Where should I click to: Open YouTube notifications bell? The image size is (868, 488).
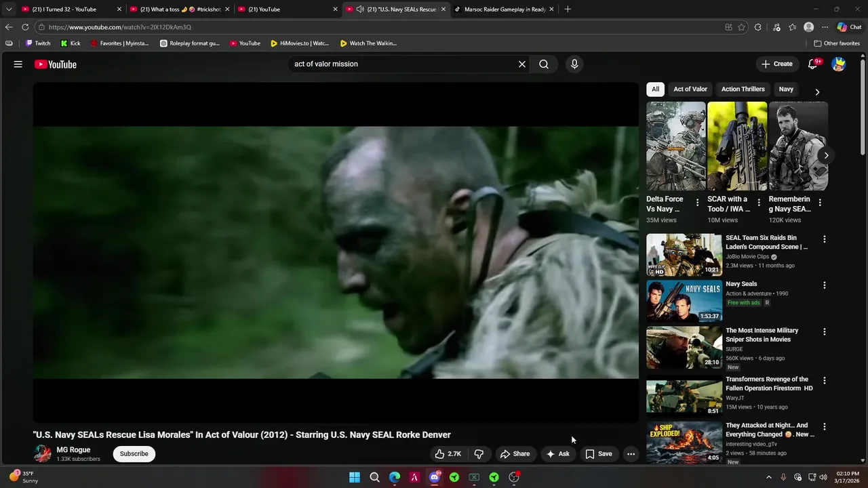pyautogui.click(x=813, y=64)
